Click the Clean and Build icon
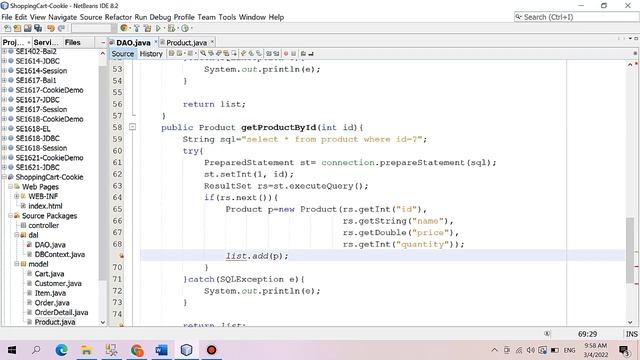Screen dimensions: 640x360 147,28
